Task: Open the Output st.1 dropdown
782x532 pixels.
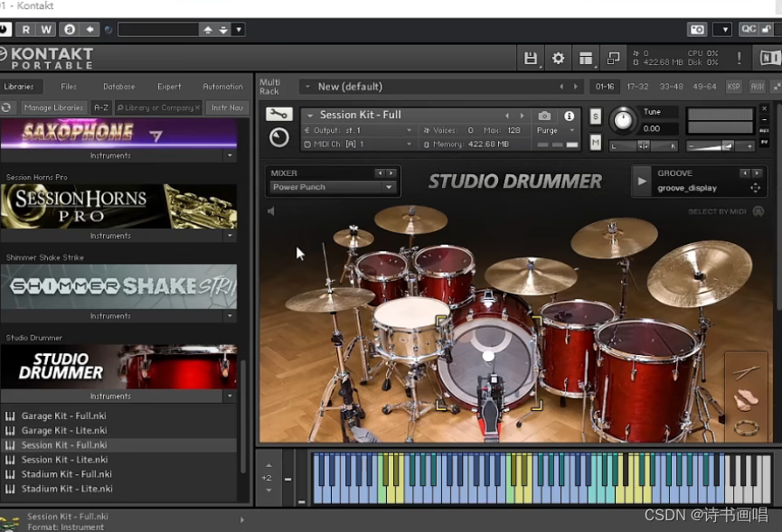Action: tap(358, 130)
